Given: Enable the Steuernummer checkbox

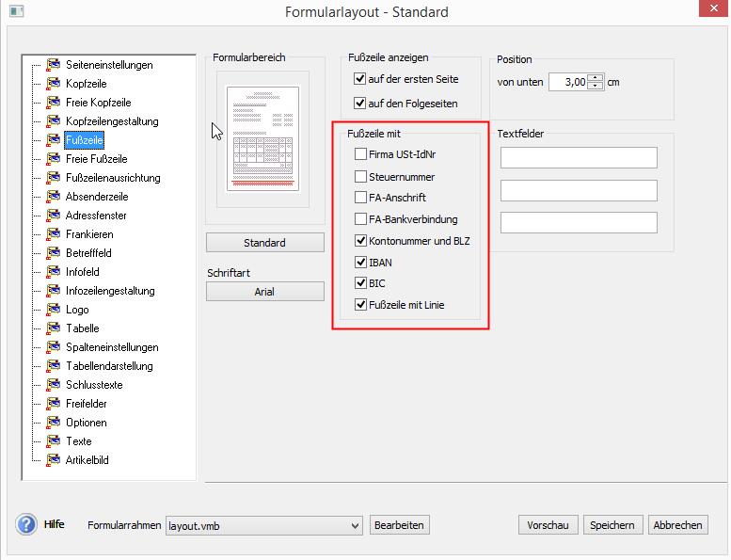Looking at the screenshot, I should [360, 176].
